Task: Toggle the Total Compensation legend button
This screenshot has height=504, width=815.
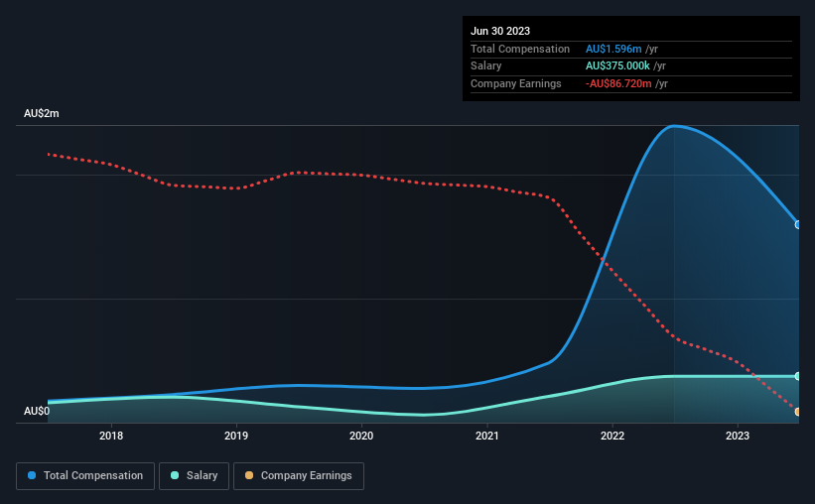Action: pyautogui.click(x=85, y=476)
